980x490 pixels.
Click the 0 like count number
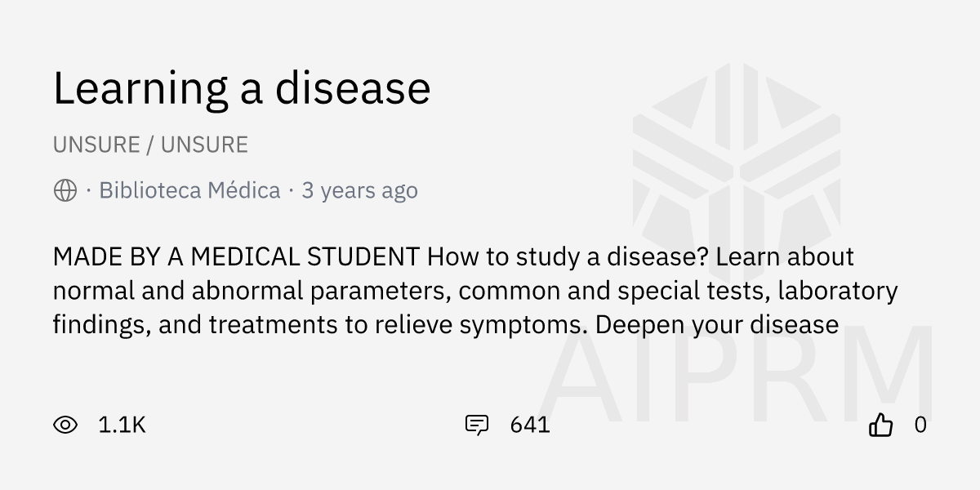pos(921,425)
